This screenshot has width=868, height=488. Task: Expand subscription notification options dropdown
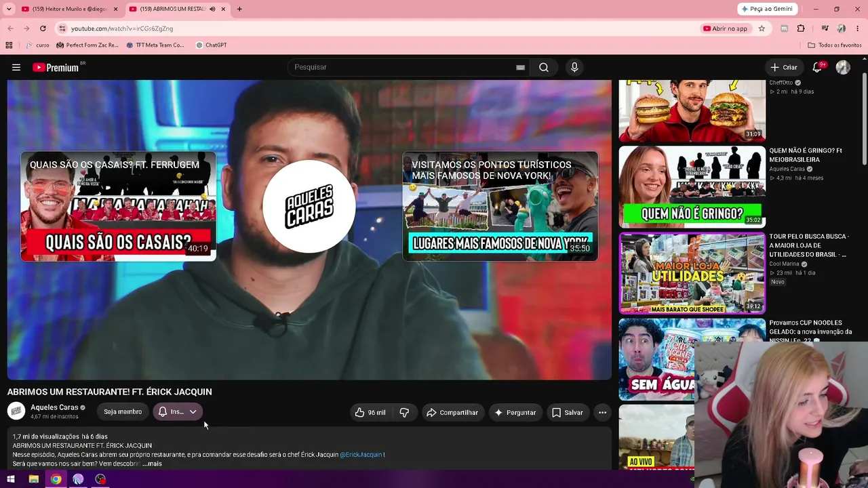click(193, 412)
